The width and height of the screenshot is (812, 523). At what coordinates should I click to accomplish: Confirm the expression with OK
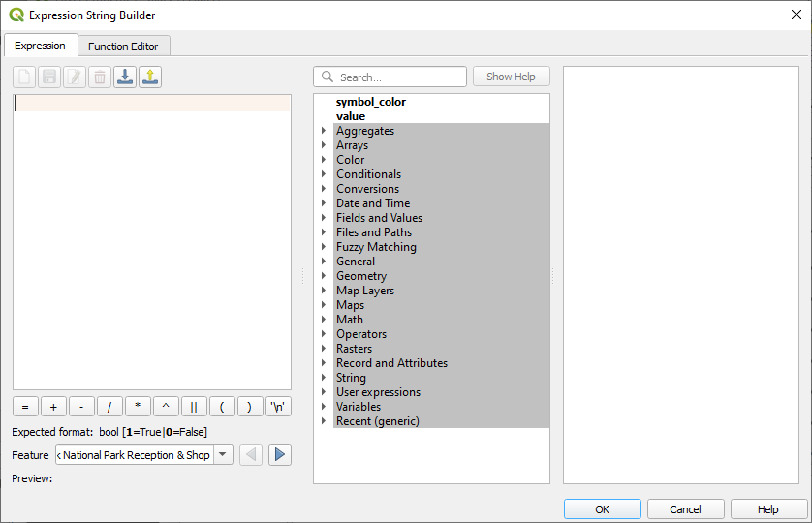602,509
